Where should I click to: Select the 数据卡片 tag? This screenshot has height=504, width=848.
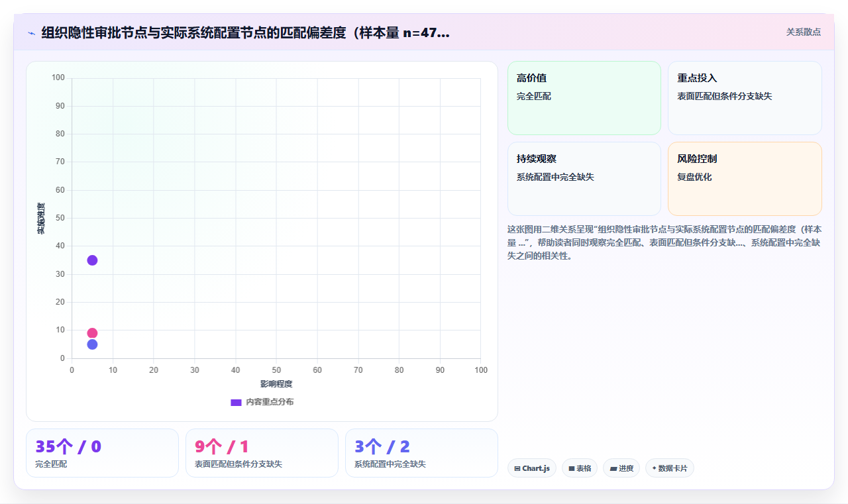670,468
